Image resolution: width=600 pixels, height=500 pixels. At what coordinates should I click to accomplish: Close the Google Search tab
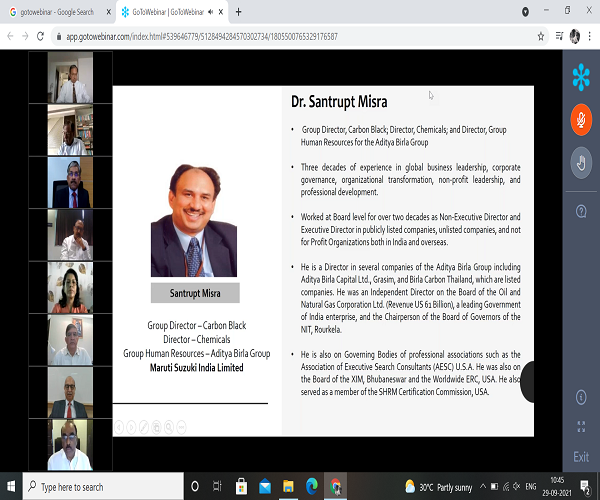pyautogui.click(x=109, y=12)
